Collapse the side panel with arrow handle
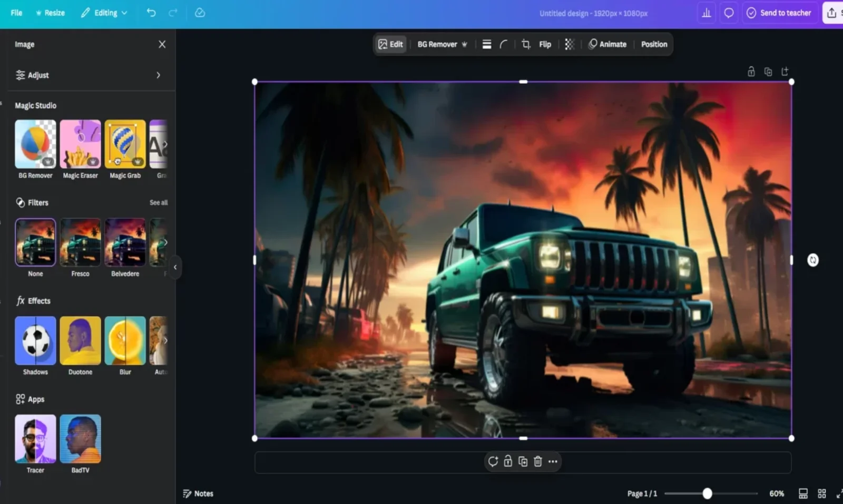The height and width of the screenshot is (504, 843). [x=175, y=267]
